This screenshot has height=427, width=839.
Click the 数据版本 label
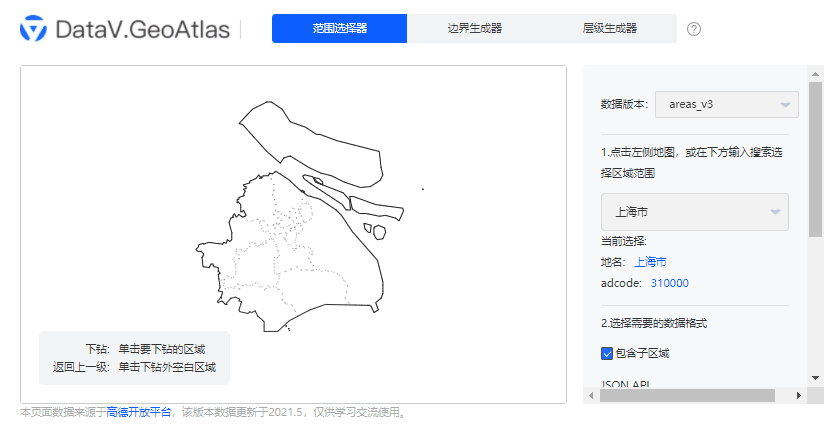[x=624, y=104]
